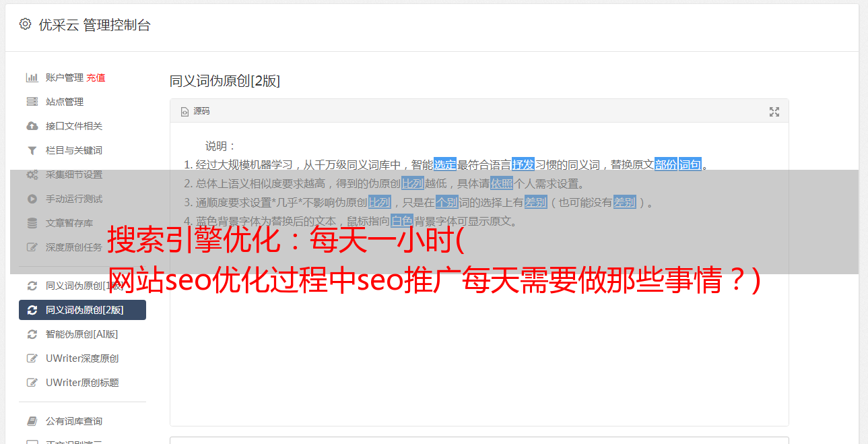Open 接口文件相关 sidebar entry
The height and width of the screenshot is (444, 868).
click(82, 126)
